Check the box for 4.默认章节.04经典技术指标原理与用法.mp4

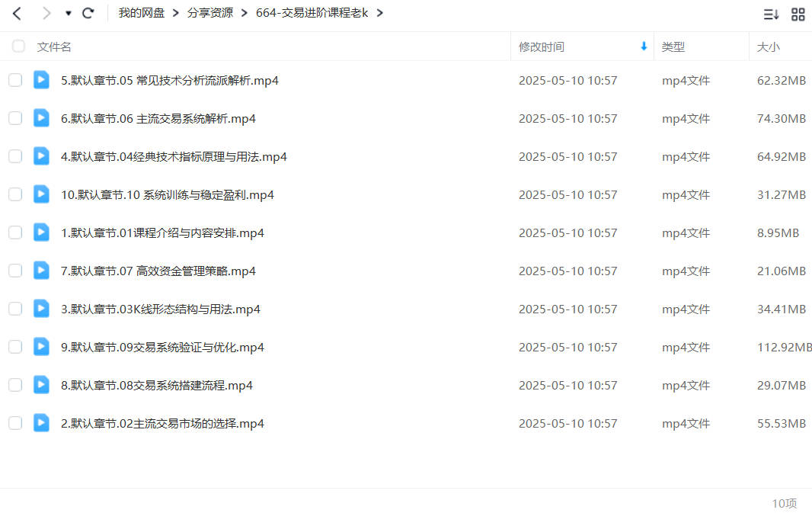(x=15, y=156)
